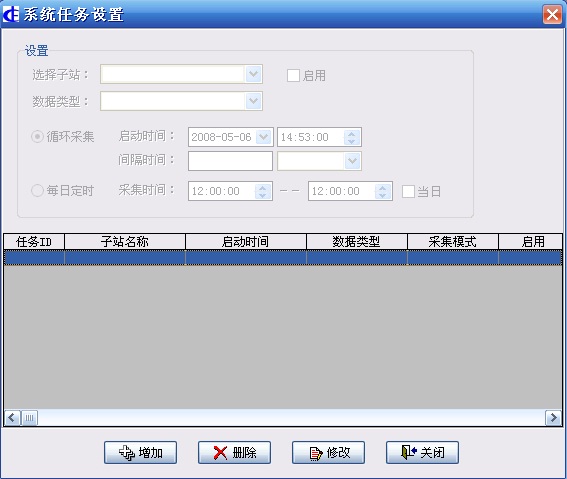Click the 修改 edit document icon
The width and height of the screenshot is (567, 479).
click(x=316, y=453)
